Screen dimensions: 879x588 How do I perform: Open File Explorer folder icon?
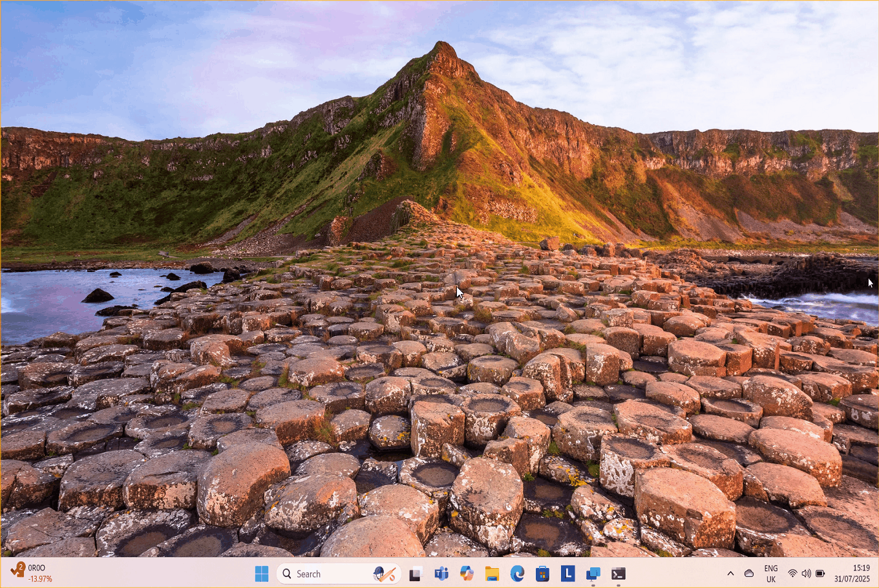click(x=492, y=574)
